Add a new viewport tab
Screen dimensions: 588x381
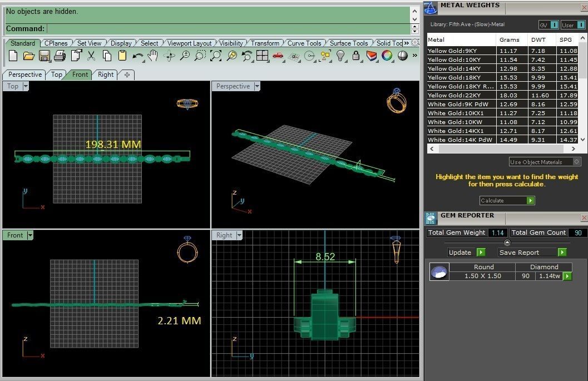tap(127, 75)
